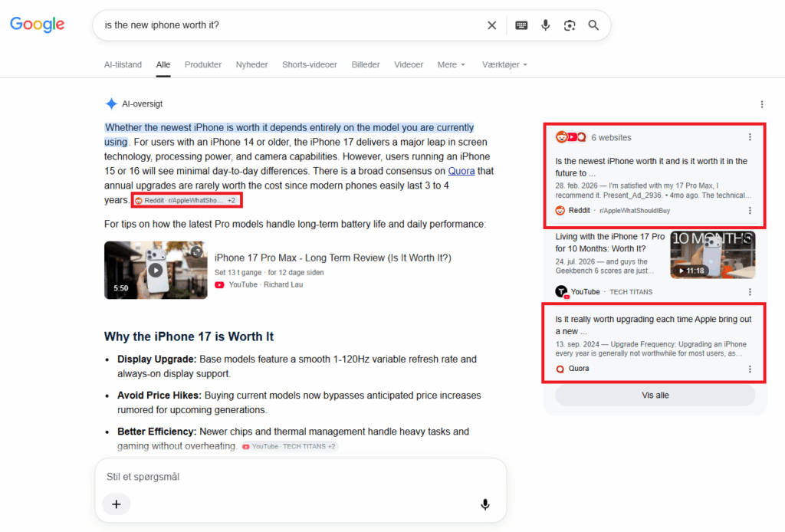Image resolution: width=785 pixels, height=532 pixels.
Task: Open the iPhone 17 Pro Max Long Term Review title
Action: [333, 258]
